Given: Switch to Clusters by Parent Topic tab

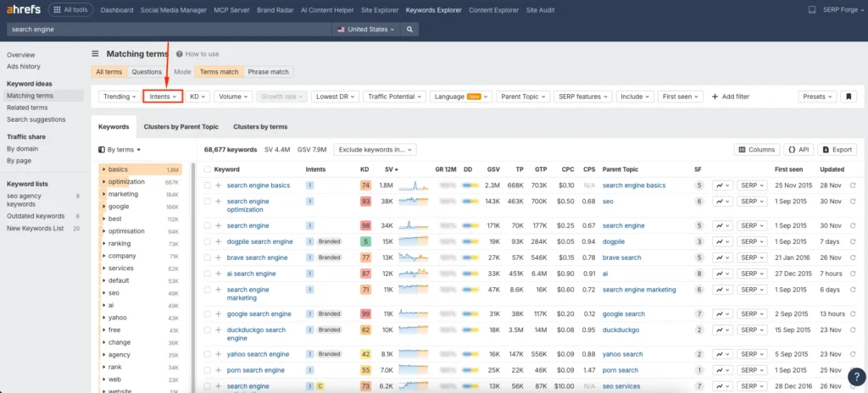Looking at the screenshot, I should 181,127.
